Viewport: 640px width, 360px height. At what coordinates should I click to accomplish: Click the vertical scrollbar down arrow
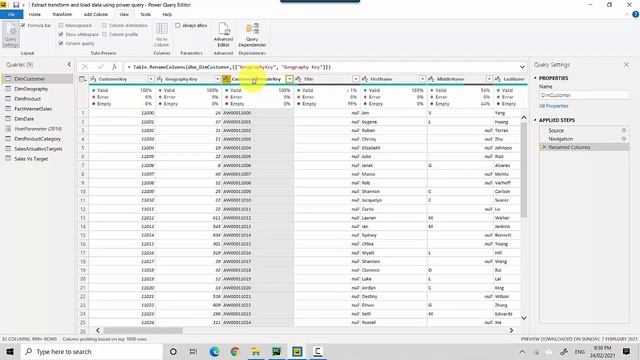[524, 318]
